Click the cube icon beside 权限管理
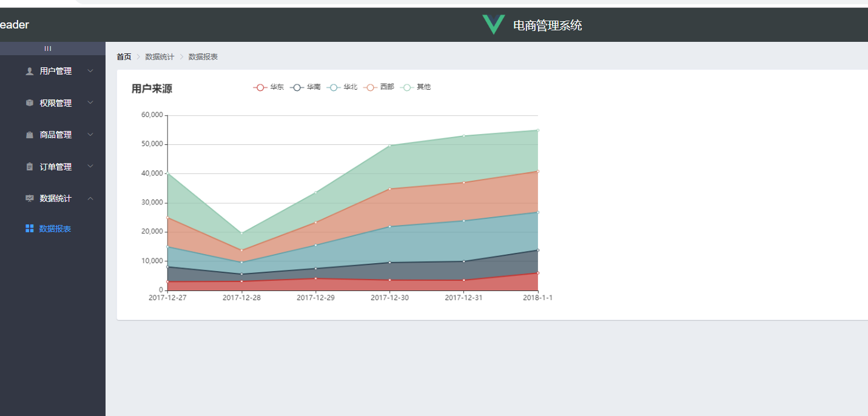 point(30,103)
